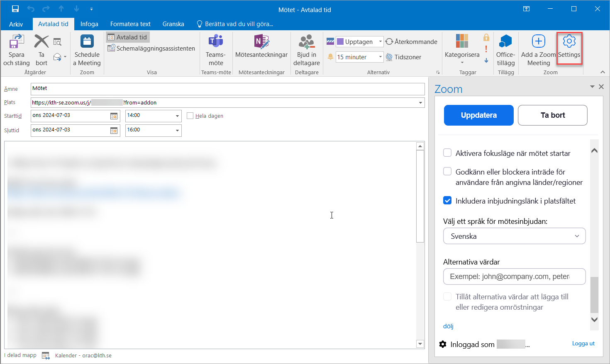610x364 pixels.
Task: Click in the Alternativa värdar input field
Action: coord(514,277)
